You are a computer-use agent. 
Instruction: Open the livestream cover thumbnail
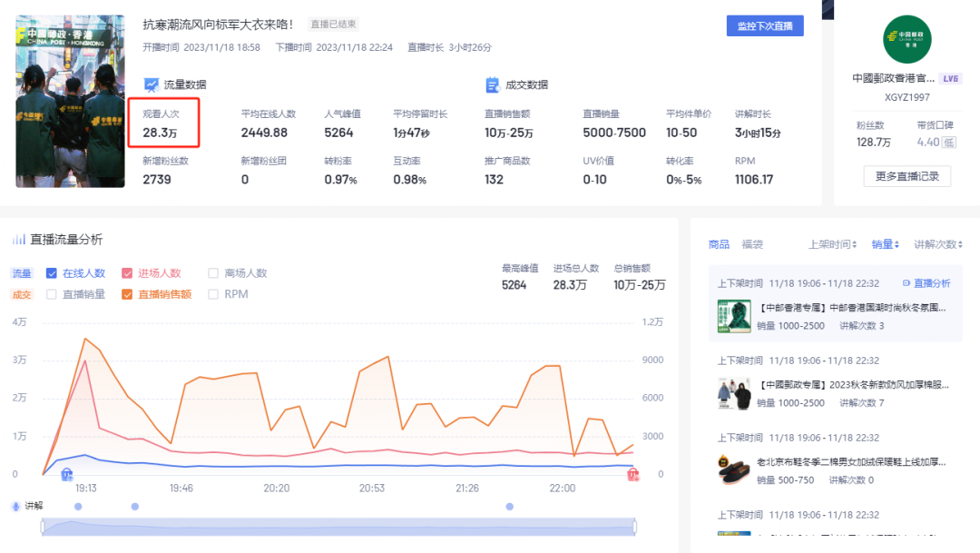[70, 102]
